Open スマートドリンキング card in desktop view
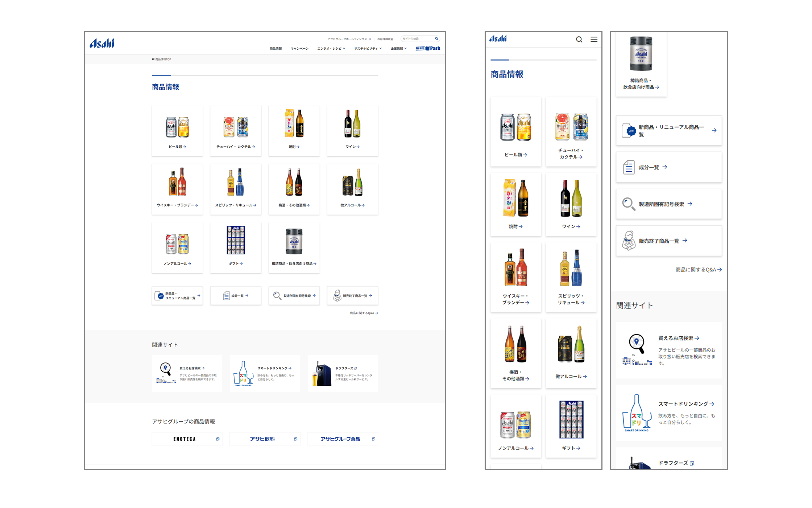Screen dimensions: 812x508 point(265,373)
